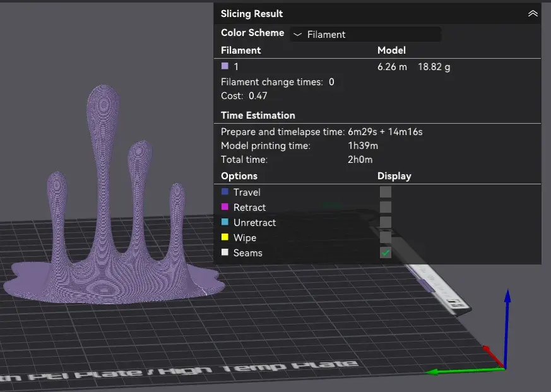The width and height of the screenshot is (551, 392).
Task: Enable the Retract display checkbox
Action: point(385,207)
